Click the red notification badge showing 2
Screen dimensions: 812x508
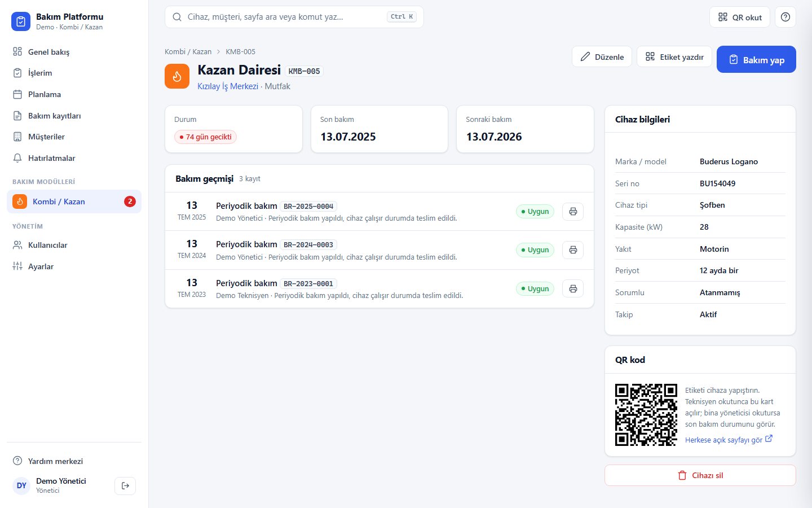pyautogui.click(x=130, y=202)
